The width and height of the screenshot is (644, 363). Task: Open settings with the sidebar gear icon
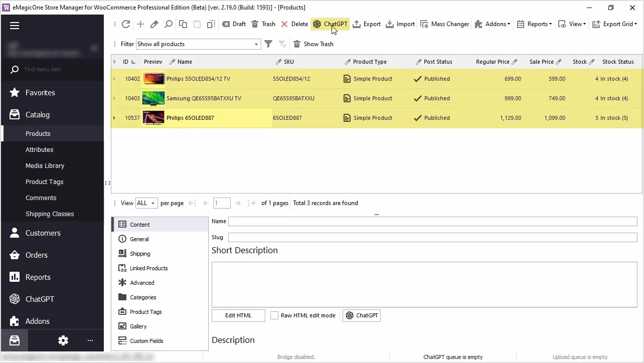pyautogui.click(x=63, y=340)
